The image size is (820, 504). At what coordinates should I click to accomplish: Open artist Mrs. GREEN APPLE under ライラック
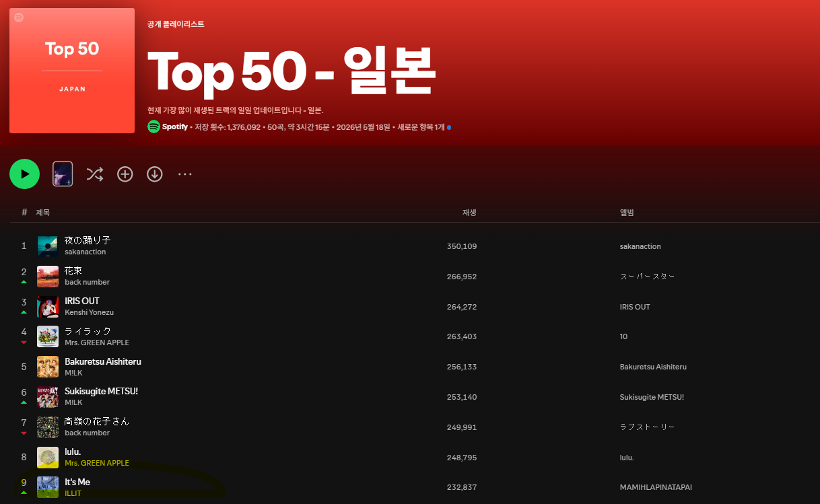(x=97, y=343)
